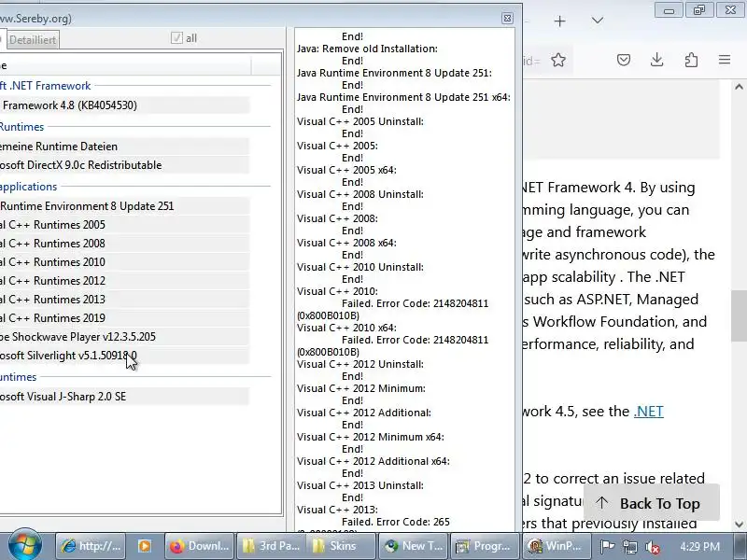Screen dimensions: 747x560
Task: Select C++ Runtimes 2010 row
Action: pos(124,262)
